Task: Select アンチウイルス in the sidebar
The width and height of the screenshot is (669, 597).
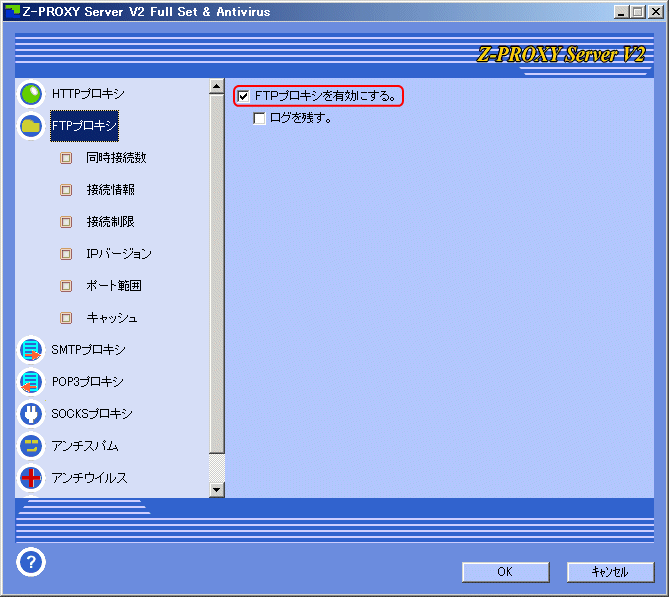Action: (x=90, y=478)
